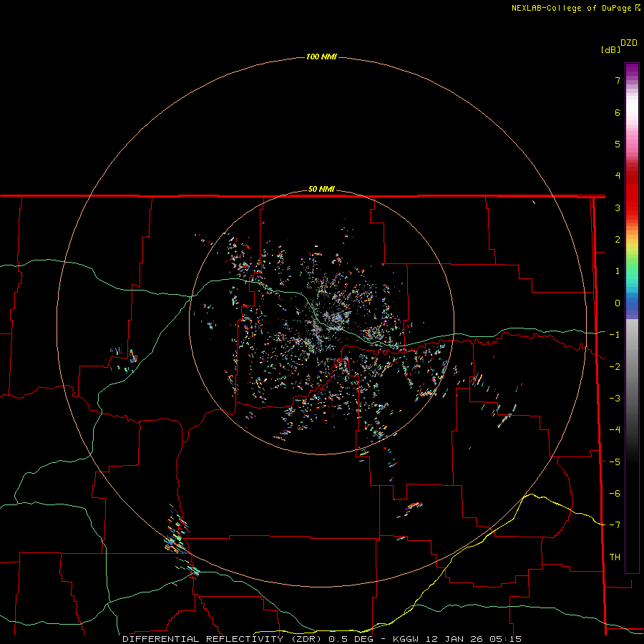
Task: Click the 5 value on the color scale
Action: pos(618,144)
